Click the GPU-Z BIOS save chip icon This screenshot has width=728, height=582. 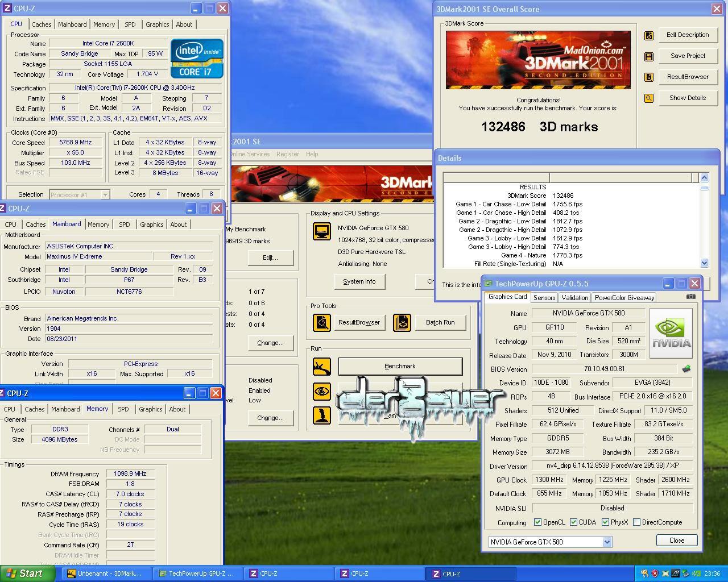686,369
